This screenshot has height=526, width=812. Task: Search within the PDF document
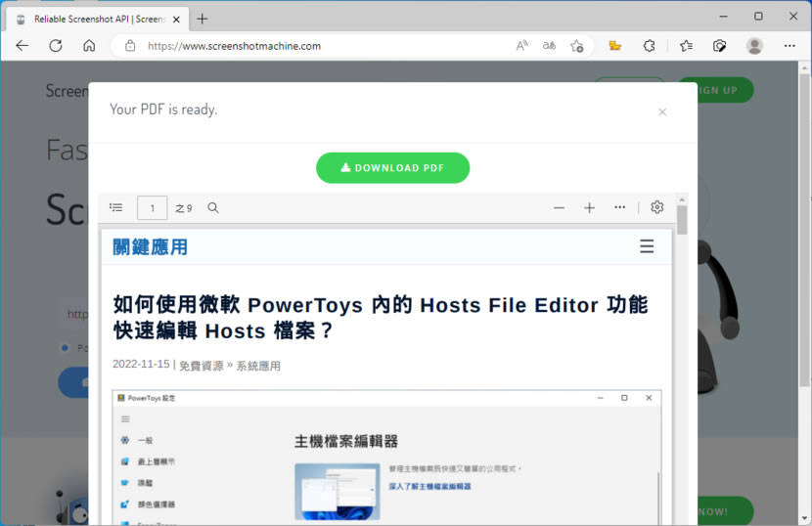[x=213, y=207]
